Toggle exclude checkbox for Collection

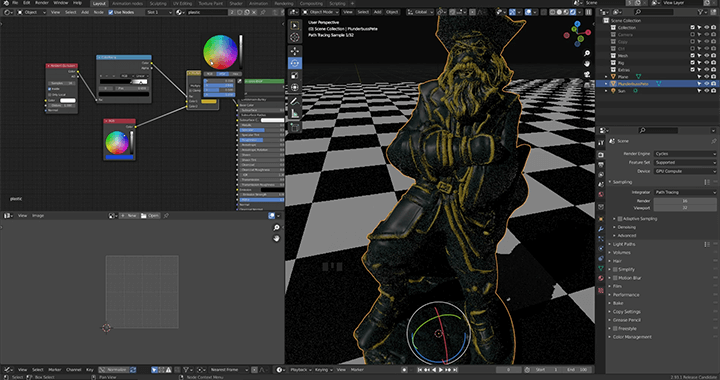(x=692, y=28)
